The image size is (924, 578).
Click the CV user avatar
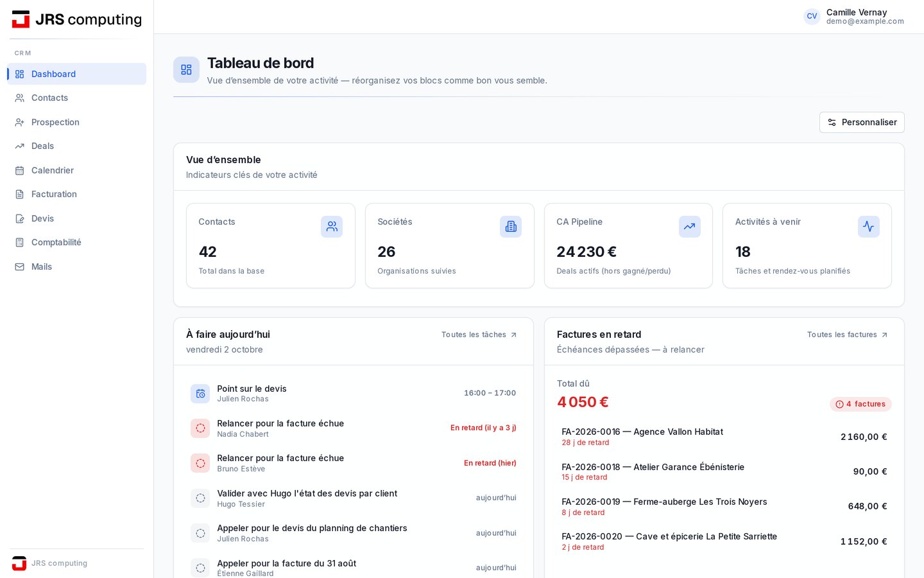coord(812,17)
